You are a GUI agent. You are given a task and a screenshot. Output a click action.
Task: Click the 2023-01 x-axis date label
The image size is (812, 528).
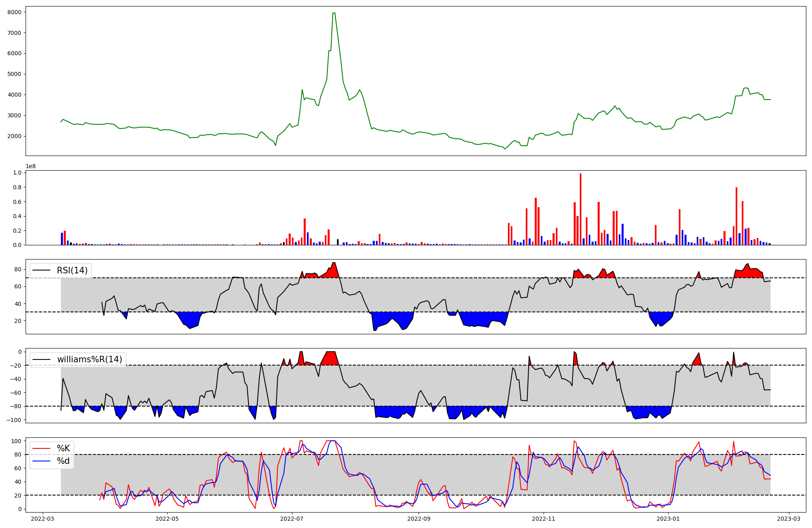pyautogui.click(x=668, y=519)
